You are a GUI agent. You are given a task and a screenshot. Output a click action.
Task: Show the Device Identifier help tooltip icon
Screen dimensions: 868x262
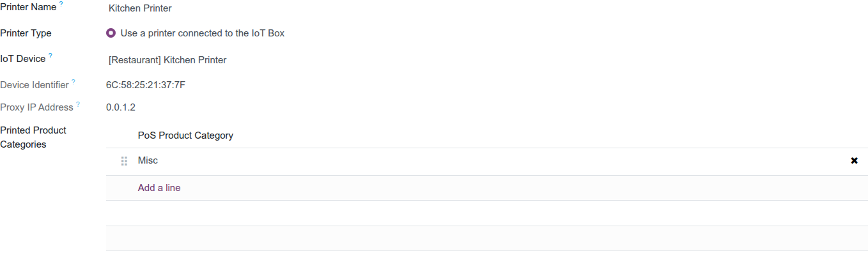(x=74, y=82)
